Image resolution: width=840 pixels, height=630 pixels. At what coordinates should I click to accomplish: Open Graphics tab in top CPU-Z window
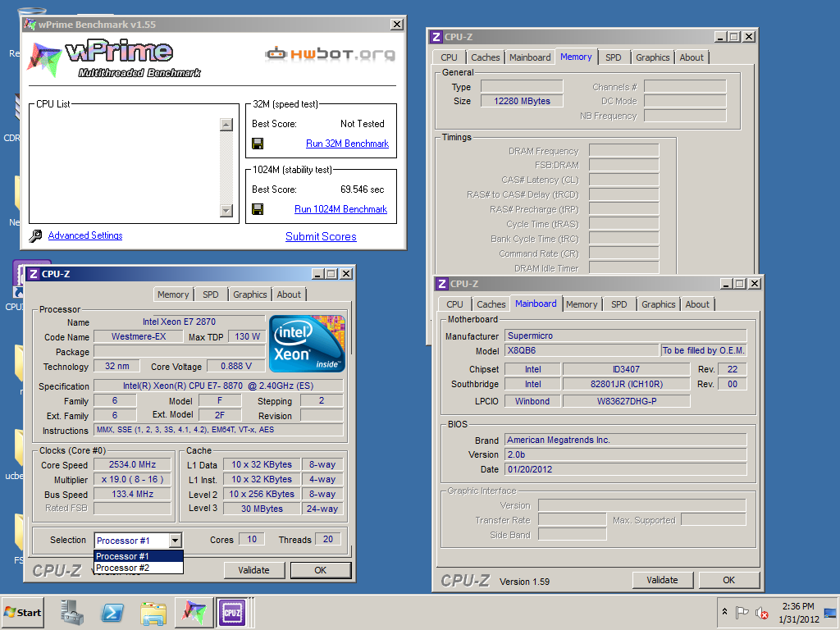pyautogui.click(x=652, y=57)
